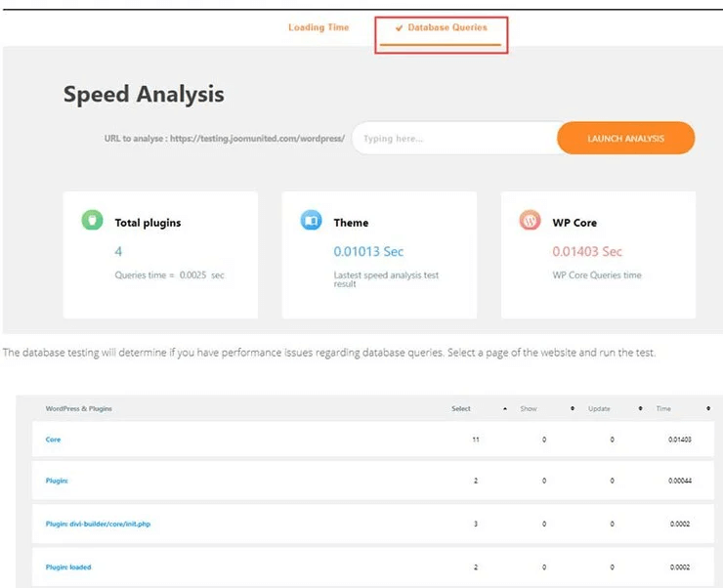The image size is (723, 588).
Task: Sort by Update column arrow
Action: click(641, 408)
